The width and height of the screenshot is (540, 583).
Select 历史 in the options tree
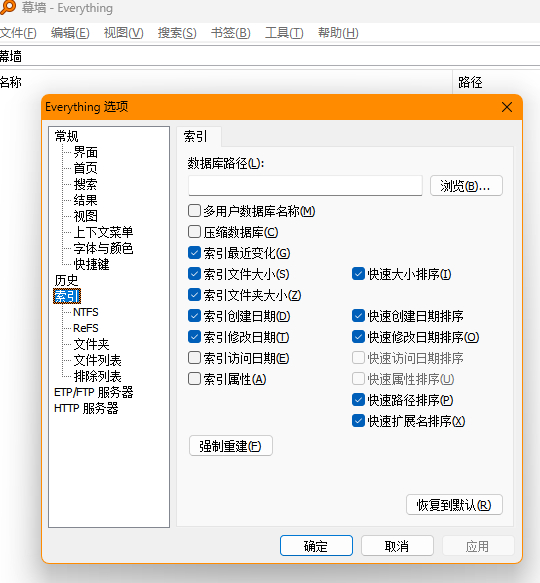(67, 280)
